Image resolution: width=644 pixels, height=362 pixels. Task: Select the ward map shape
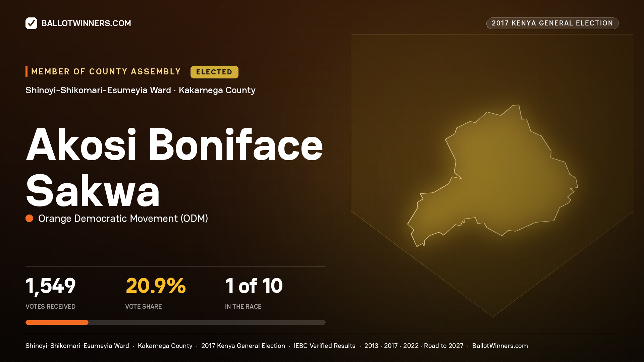pyautogui.click(x=492, y=175)
